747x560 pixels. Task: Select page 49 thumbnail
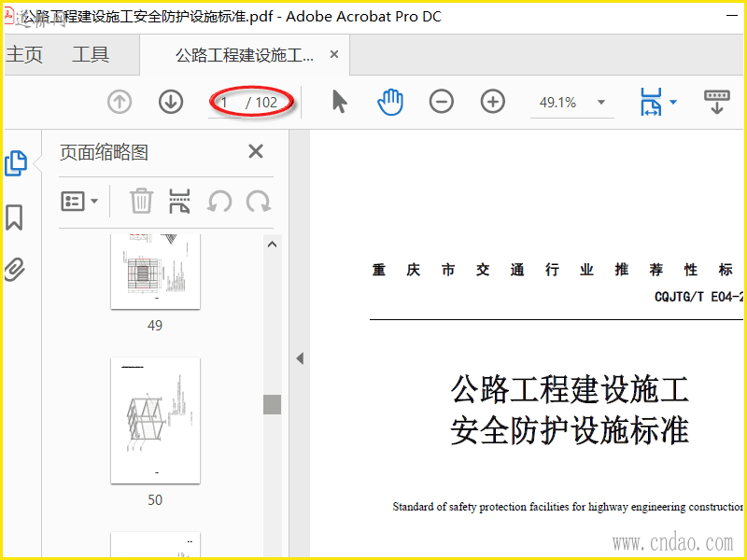(155, 272)
